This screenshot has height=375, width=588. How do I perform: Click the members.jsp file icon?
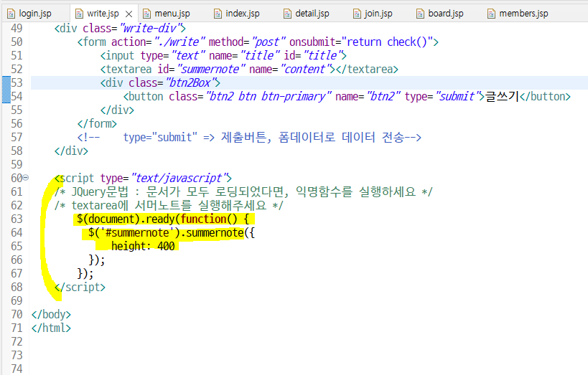(491, 14)
